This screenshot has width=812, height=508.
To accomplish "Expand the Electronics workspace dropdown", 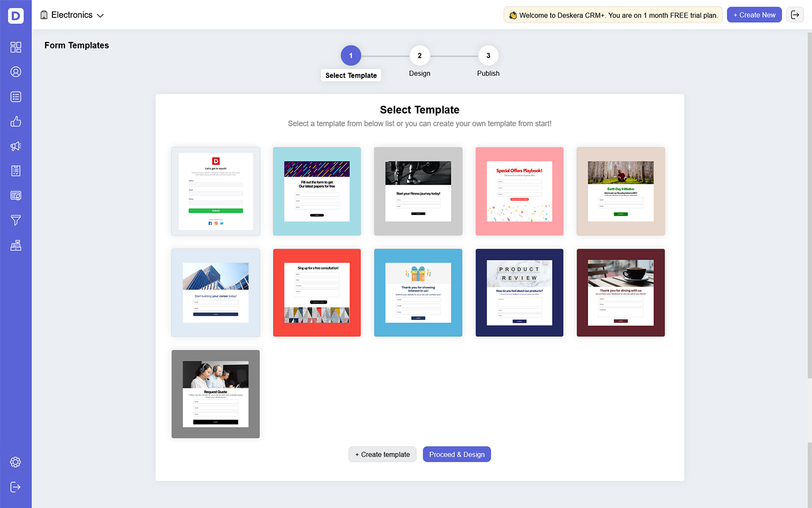I will click(x=72, y=15).
